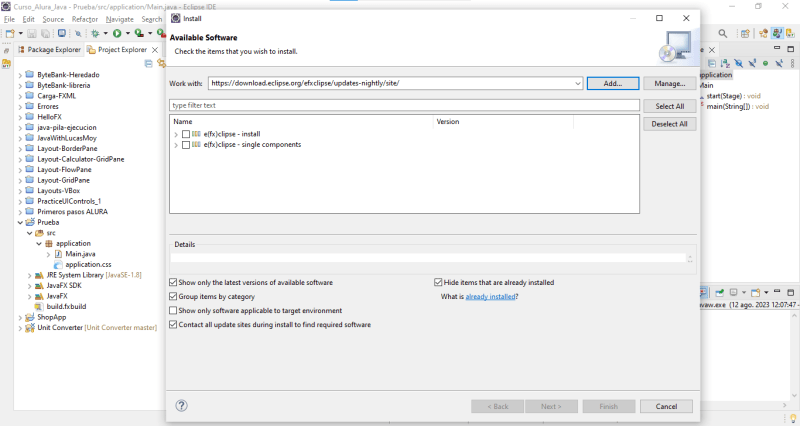
Task: Select the highlighted Java perspective icon
Action: (x=777, y=34)
